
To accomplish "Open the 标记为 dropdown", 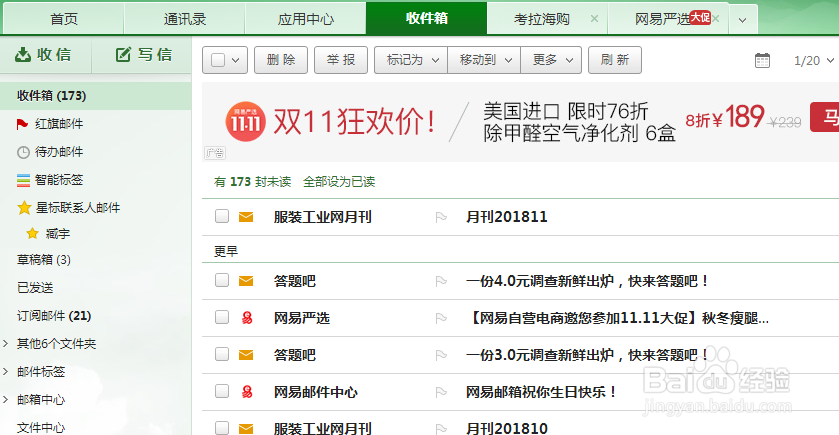I will pos(411,60).
